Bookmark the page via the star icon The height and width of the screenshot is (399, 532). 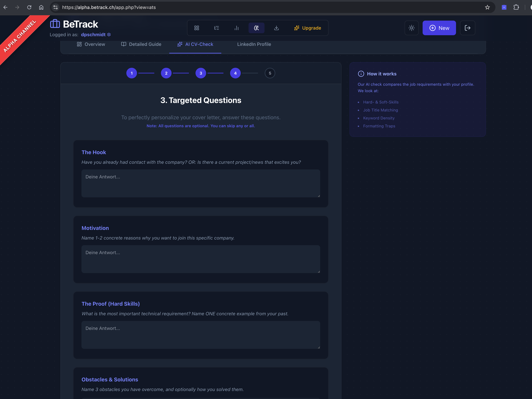(x=487, y=7)
